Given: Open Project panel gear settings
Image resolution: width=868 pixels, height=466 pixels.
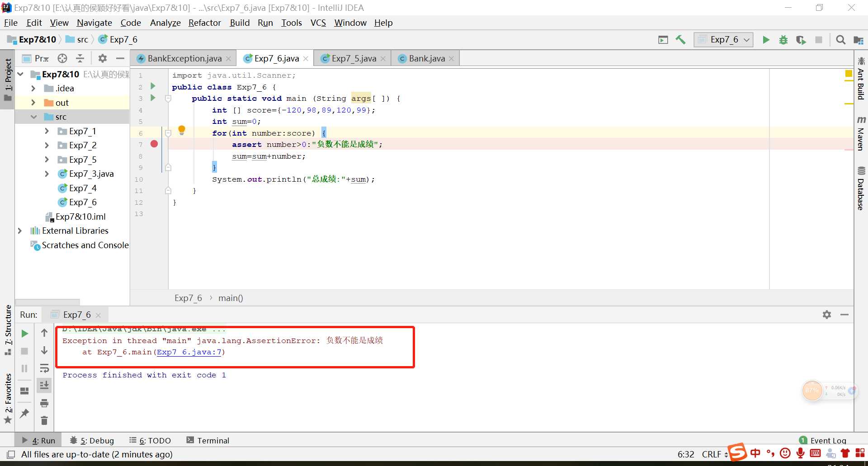Looking at the screenshot, I should [103, 58].
